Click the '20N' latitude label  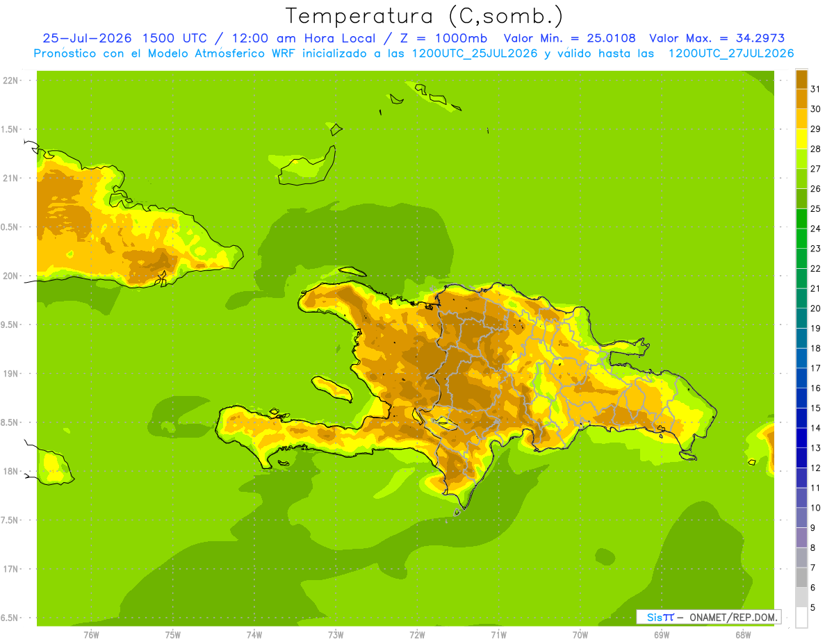click(x=11, y=276)
